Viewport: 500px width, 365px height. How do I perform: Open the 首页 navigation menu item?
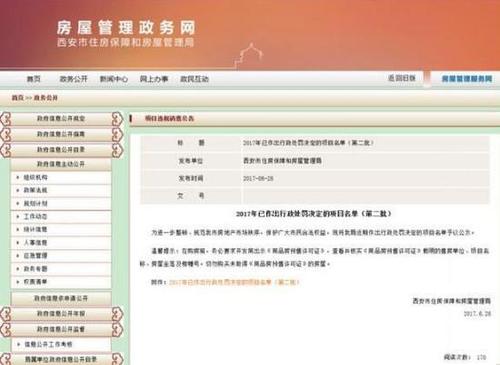tap(34, 79)
